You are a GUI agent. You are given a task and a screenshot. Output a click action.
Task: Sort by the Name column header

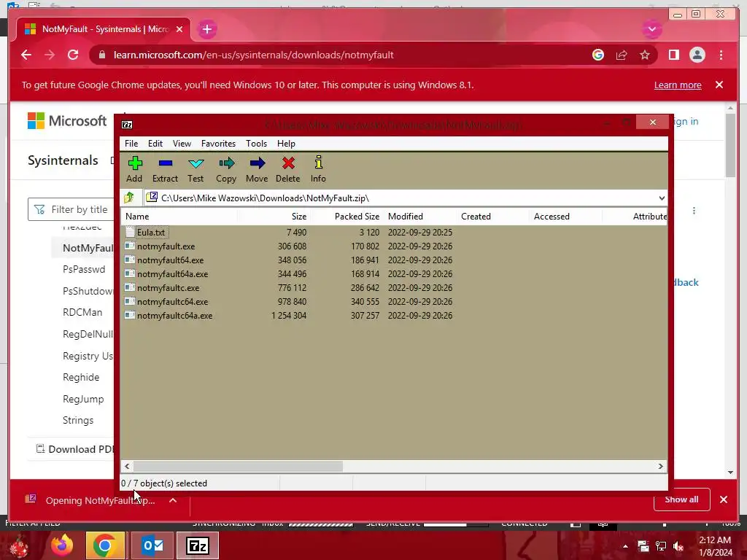[179, 216]
